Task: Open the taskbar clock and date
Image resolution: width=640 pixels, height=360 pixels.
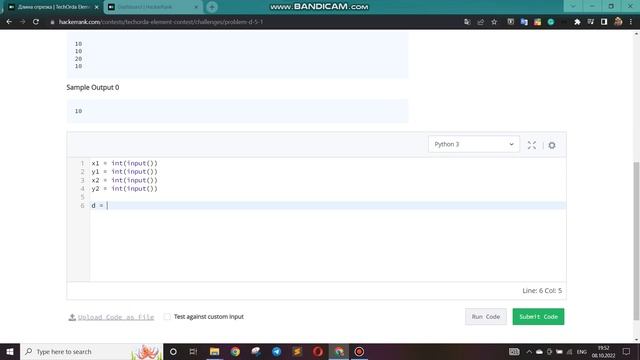Action: [x=603, y=351]
